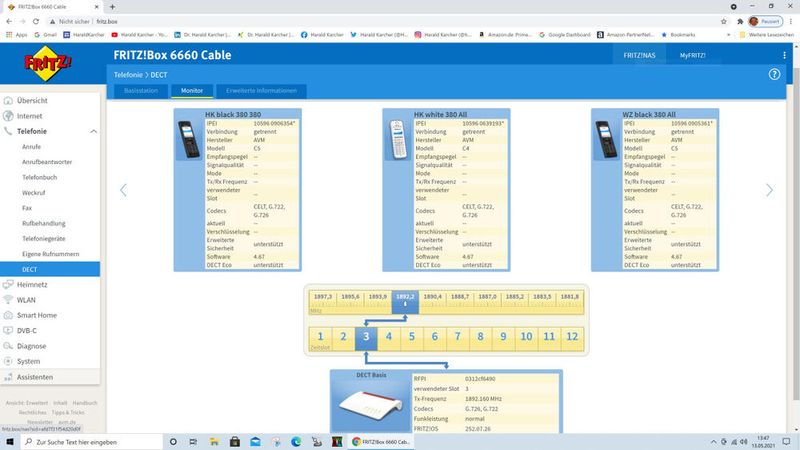Screen dimensions: 800x450
Task: Click the HK white 380 All phone image
Action: pyautogui.click(x=397, y=139)
